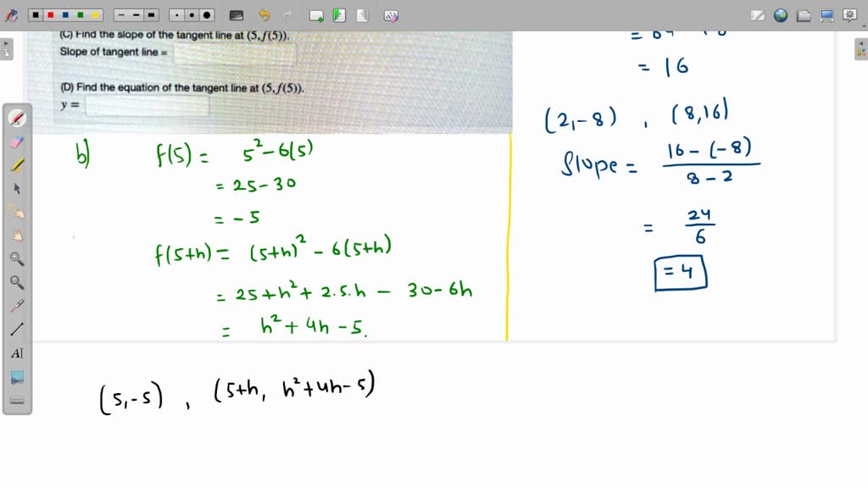Viewport: 868px width, 488px height.
Task: Click the Undo arrow in the toolbar
Action: point(264,14)
